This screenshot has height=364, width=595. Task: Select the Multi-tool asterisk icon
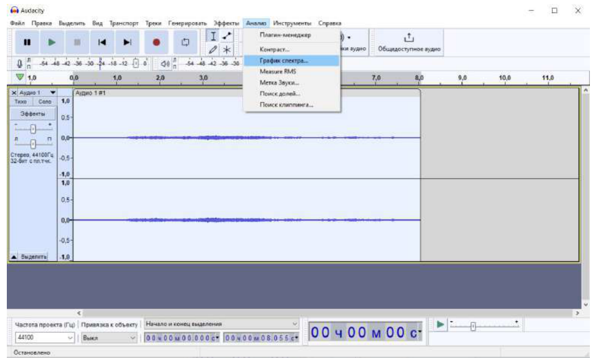coord(227,49)
